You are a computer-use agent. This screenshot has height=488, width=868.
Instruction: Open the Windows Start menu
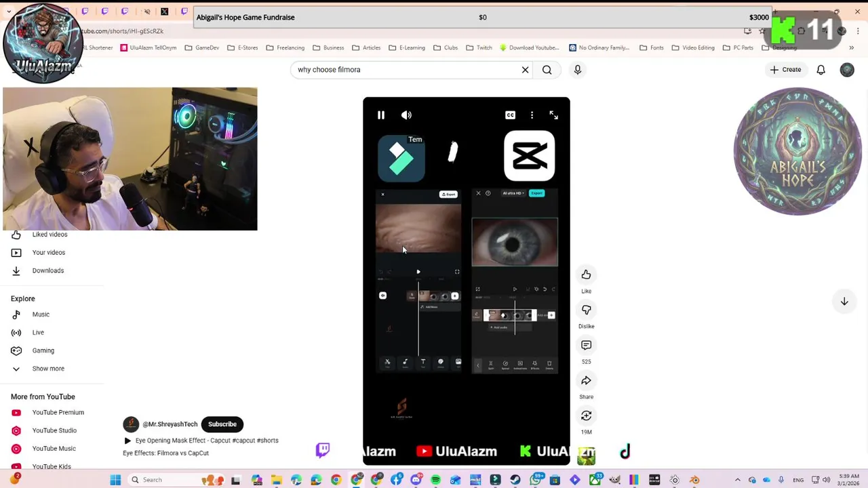click(x=115, y=480)
